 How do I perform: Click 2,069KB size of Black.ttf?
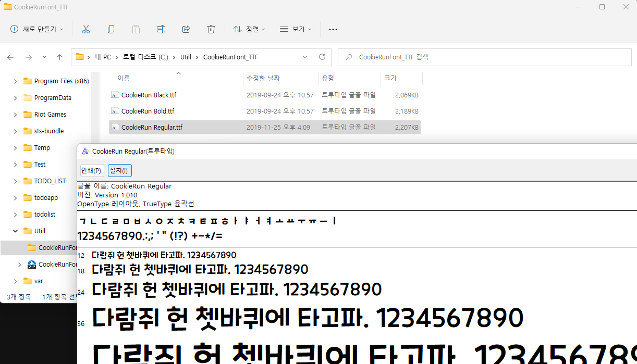407,95
